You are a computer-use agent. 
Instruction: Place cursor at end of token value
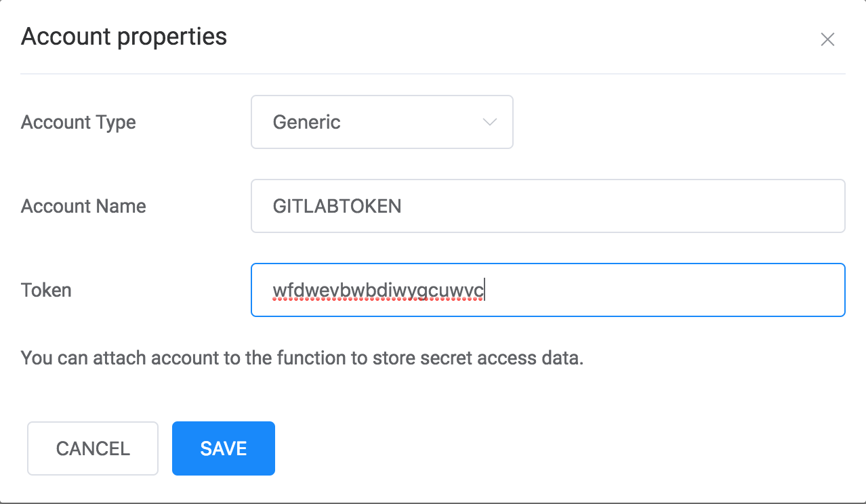click(x=486, y=290)
